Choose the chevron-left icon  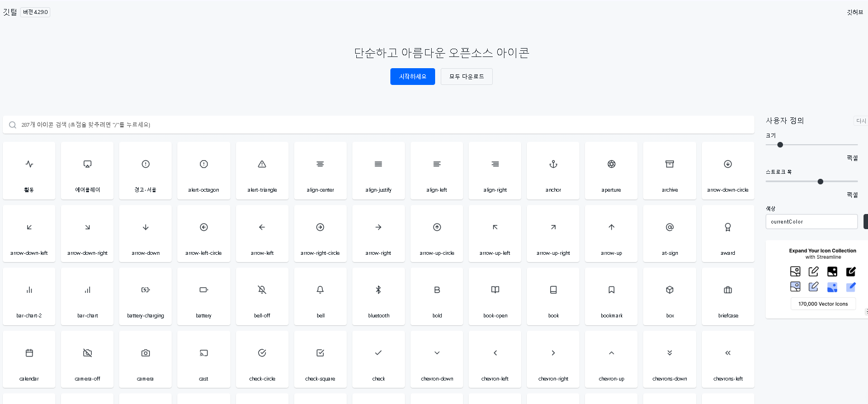pyautogui.click(x=495, y=359)
